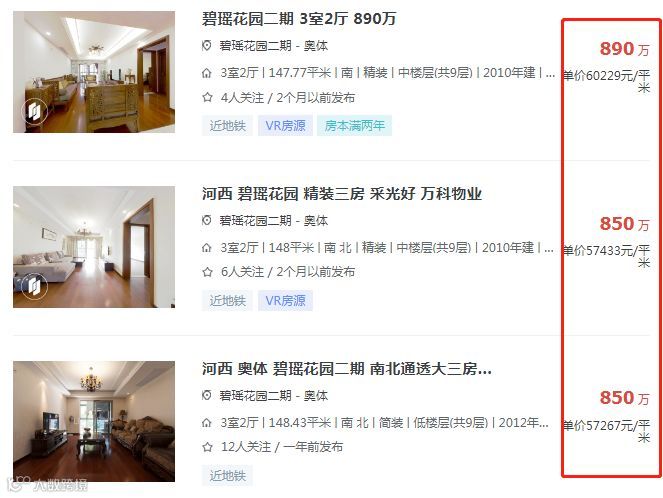Select the 房本满两年 tag

click(355, 126)
